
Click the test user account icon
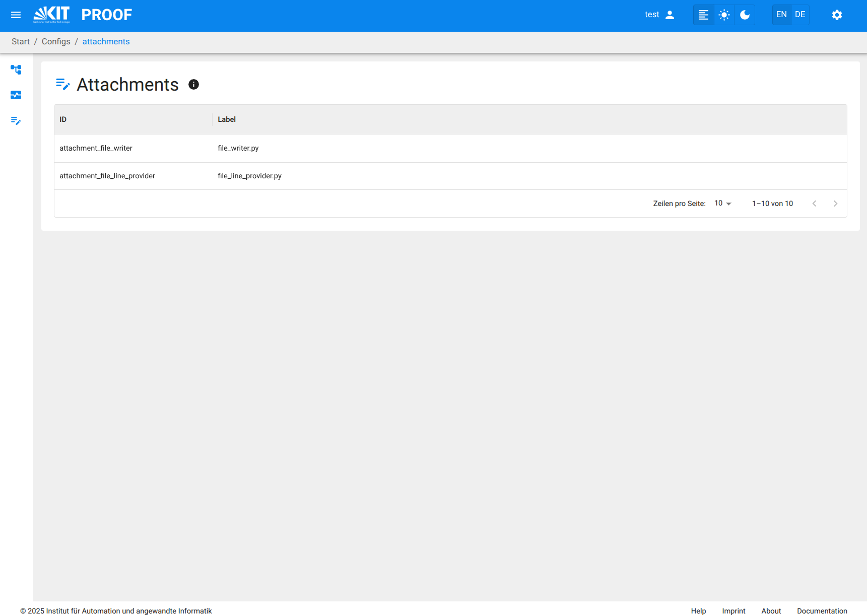[x=670, y=15]
